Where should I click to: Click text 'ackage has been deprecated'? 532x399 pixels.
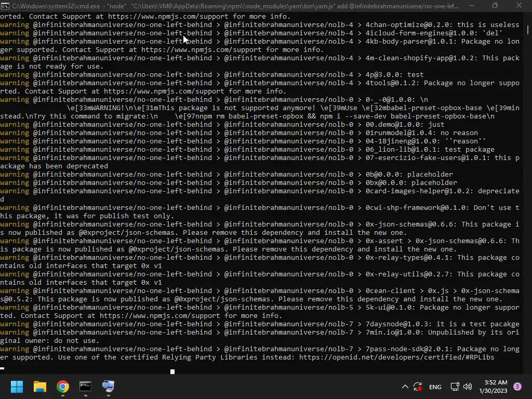pyautogui.click(x=54, y=166)
